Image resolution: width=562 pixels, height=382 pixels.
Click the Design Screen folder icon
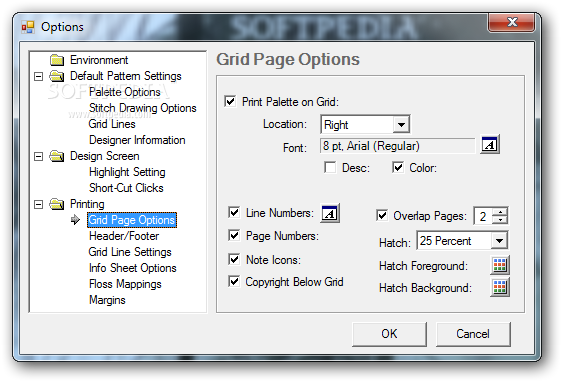pyautogui.click(x=57, y=156)
